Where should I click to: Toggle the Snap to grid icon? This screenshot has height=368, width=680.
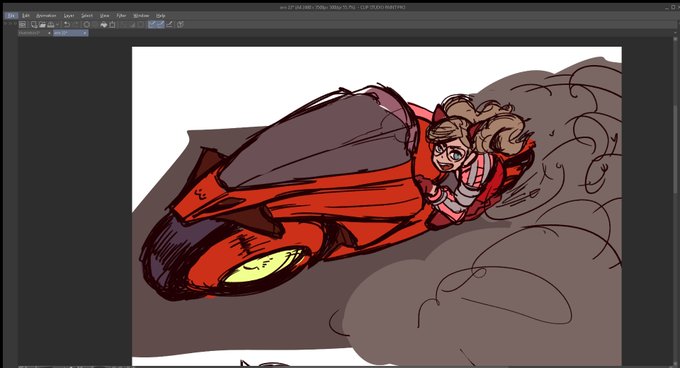(169, 25)
